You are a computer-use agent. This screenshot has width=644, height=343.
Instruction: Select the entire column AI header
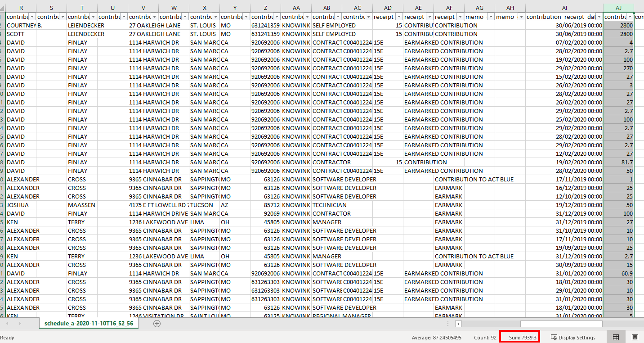click(564, 8)
